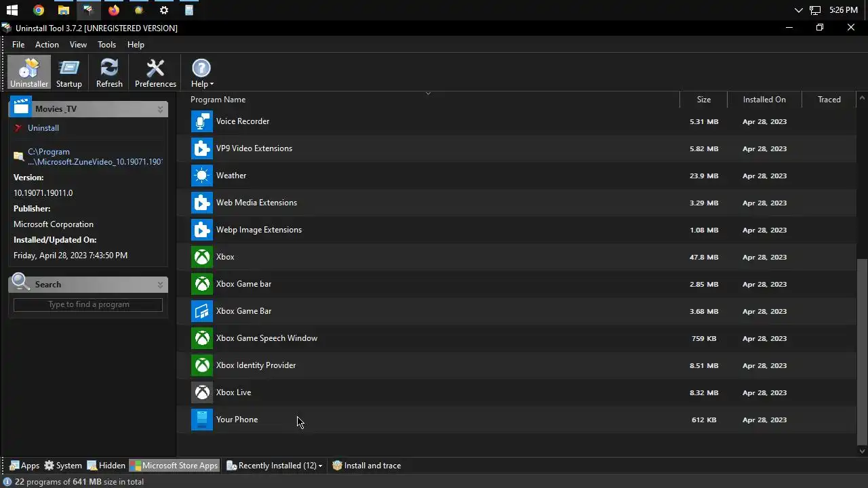The height and width of the screenshot is (488, 868).
Task: Open Preferences from the toolbar
Action: pos(155,73)
